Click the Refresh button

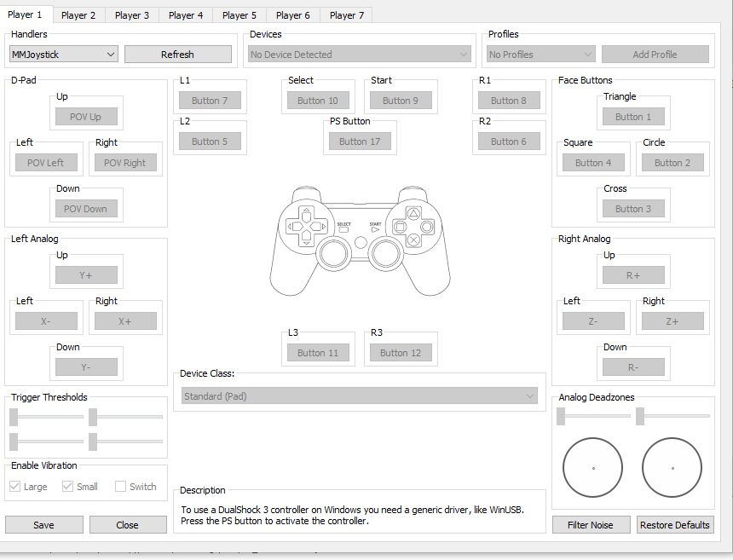point(177,54)
